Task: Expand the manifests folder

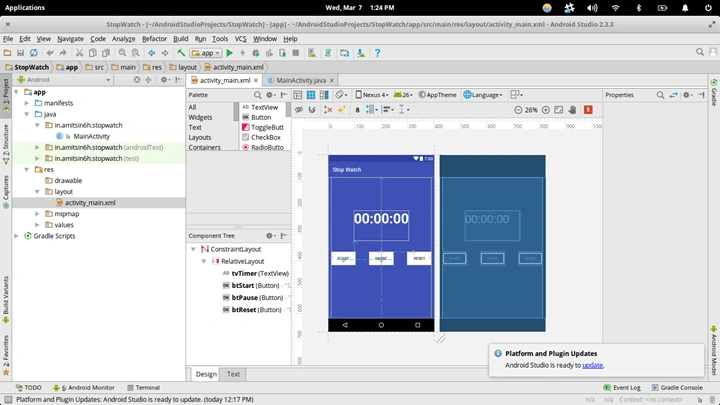Action: [x=27, y=103]
